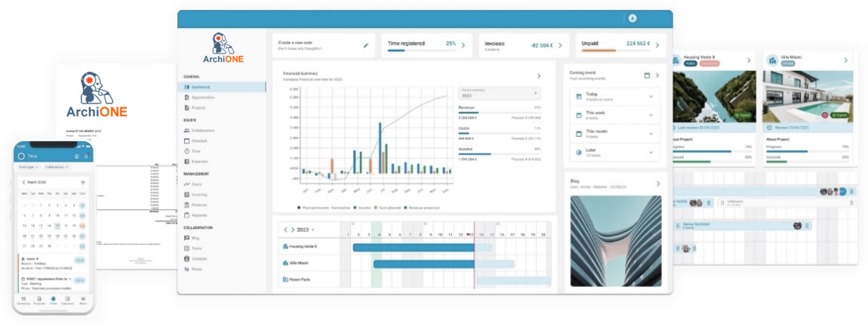Expand the Later tasks section
The height and width of the screenshot is (327, 868).
(651, 153)
